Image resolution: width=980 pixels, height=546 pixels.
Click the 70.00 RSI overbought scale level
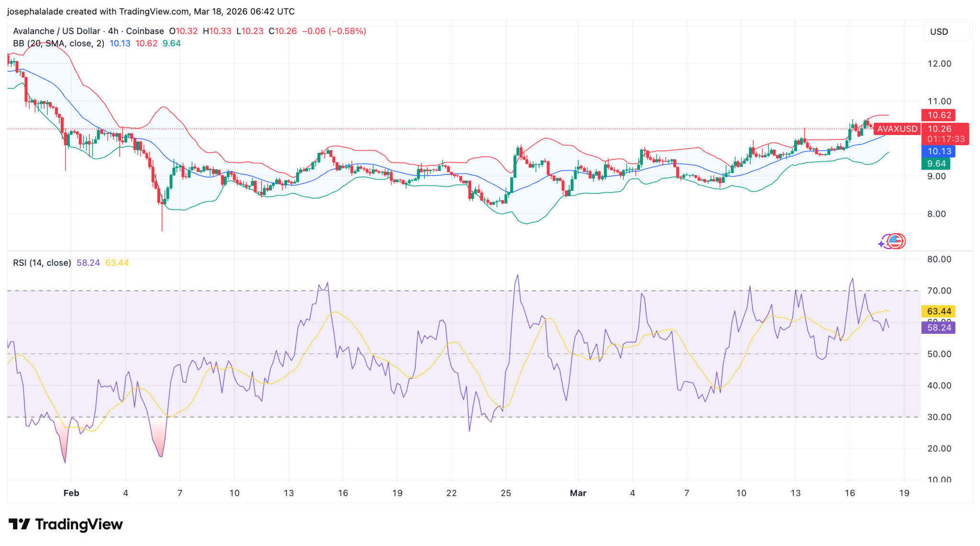click(939, 291)
